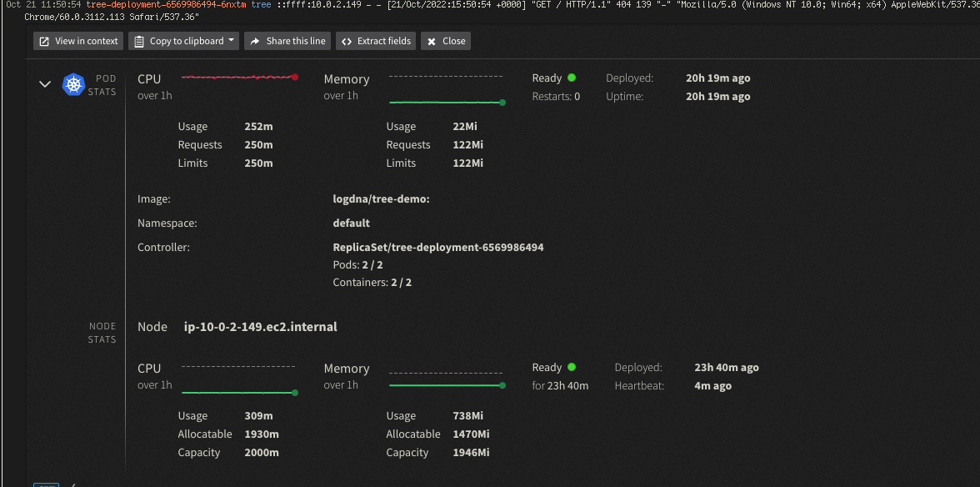Click the View in context external-link icon

(x=44, y=41)
